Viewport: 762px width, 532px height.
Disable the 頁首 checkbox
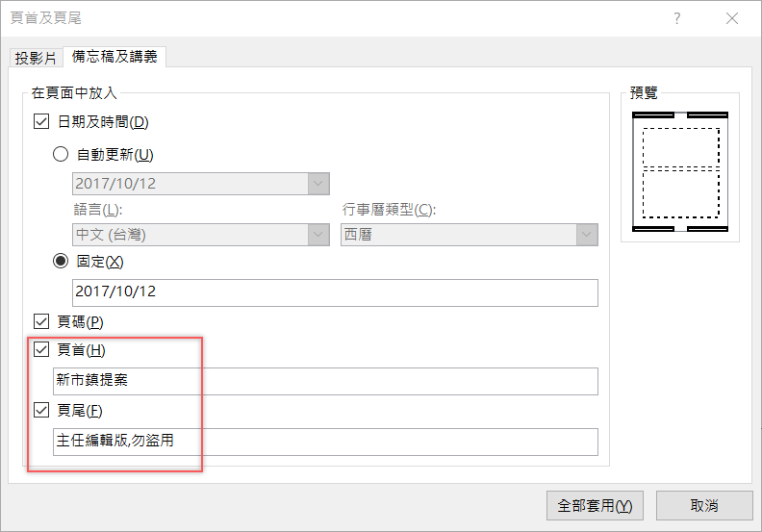41,349
